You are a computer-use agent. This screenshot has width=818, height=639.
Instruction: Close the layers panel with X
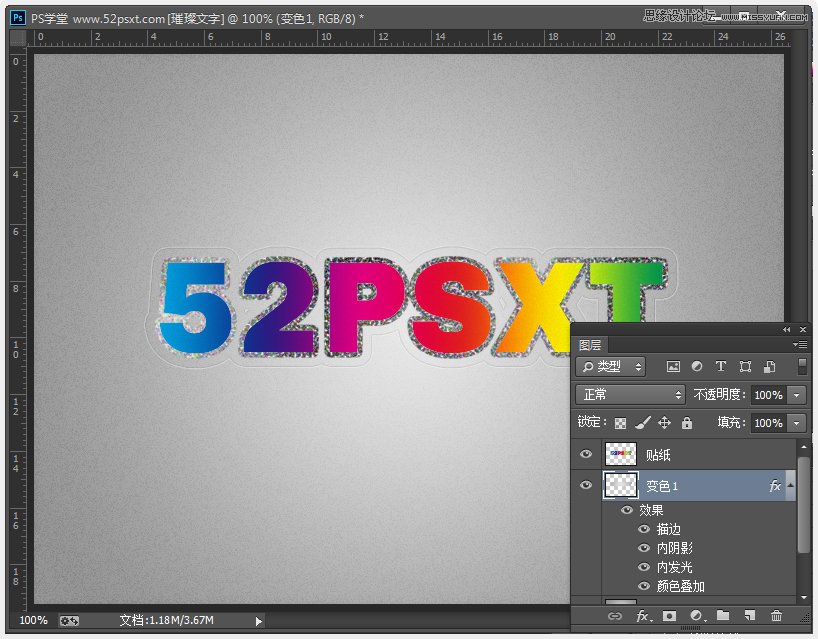coord(803,330)
